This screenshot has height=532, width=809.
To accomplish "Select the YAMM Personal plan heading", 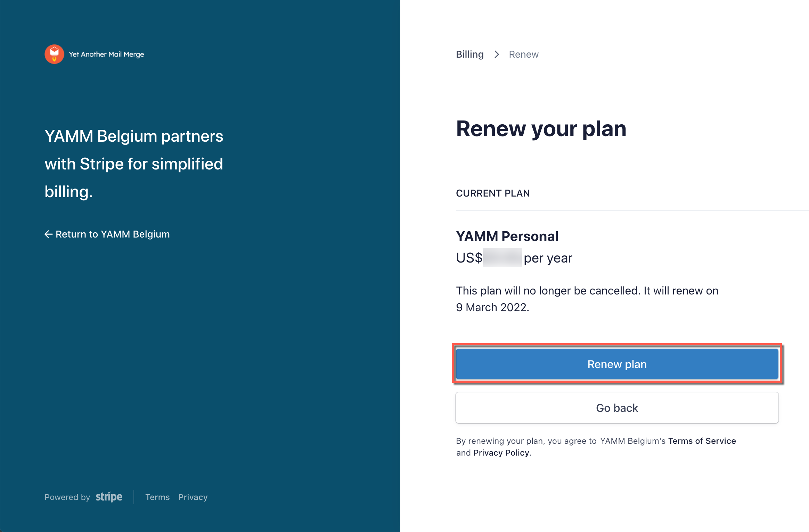I will (507, 236).
